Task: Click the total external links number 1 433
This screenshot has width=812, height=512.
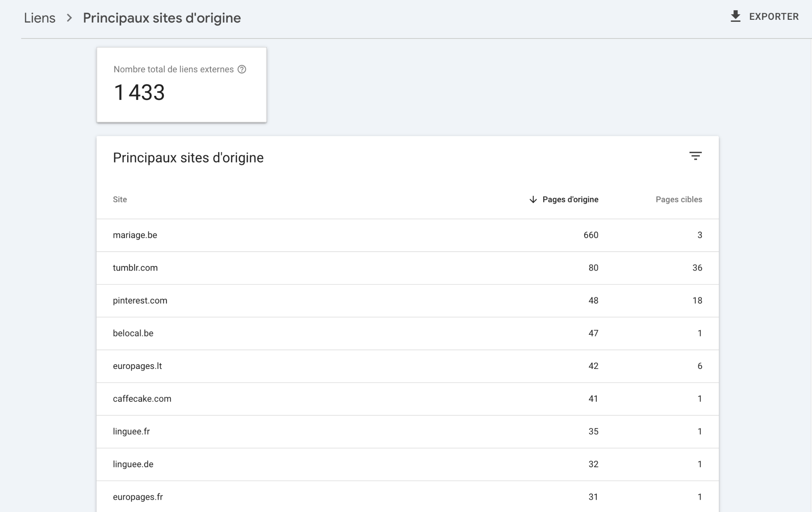Action: pyautogui.click(x=139, y=92)
